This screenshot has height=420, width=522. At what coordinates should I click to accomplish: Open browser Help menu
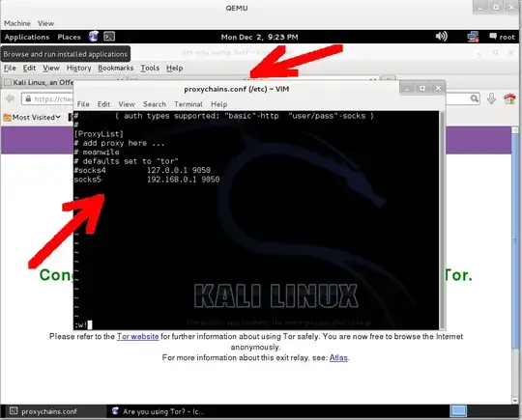tap(174, 69)
